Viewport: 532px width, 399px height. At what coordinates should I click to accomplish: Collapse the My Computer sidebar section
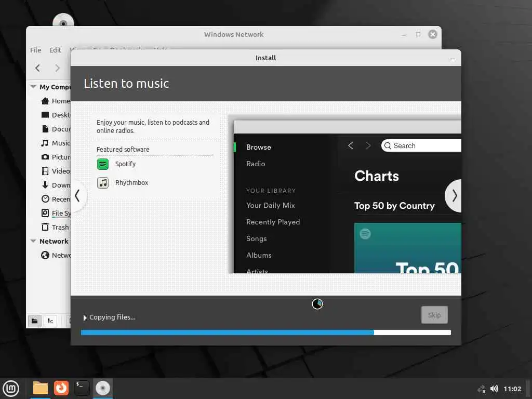33,87
